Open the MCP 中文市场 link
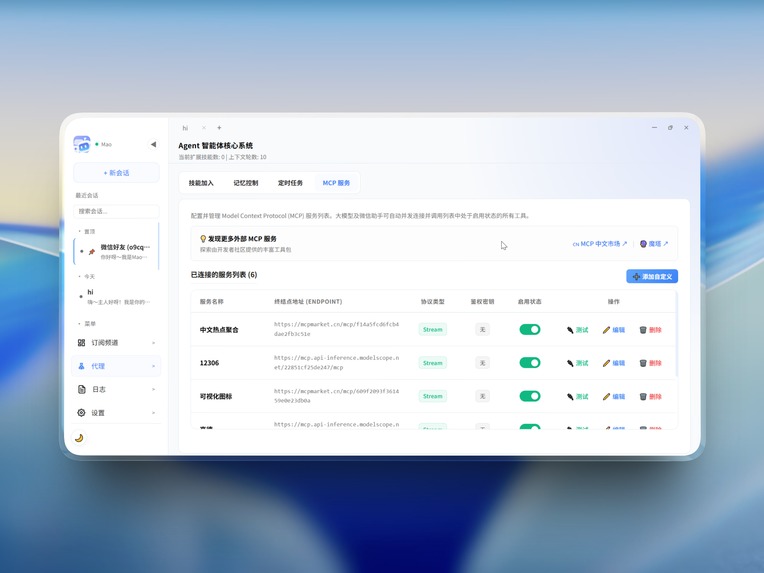The width and height of the screenshot is (764, 573). [x=600, y=244]
